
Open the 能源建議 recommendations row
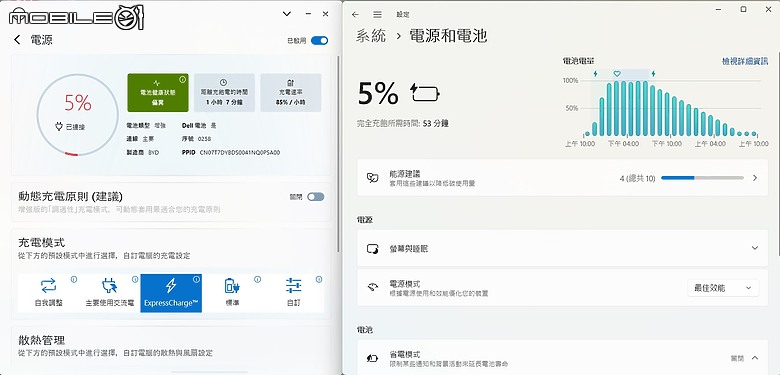(562, 178)
